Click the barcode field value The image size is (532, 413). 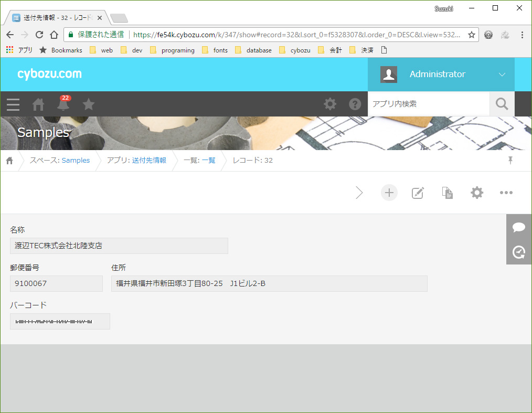[x=60, y=321]
